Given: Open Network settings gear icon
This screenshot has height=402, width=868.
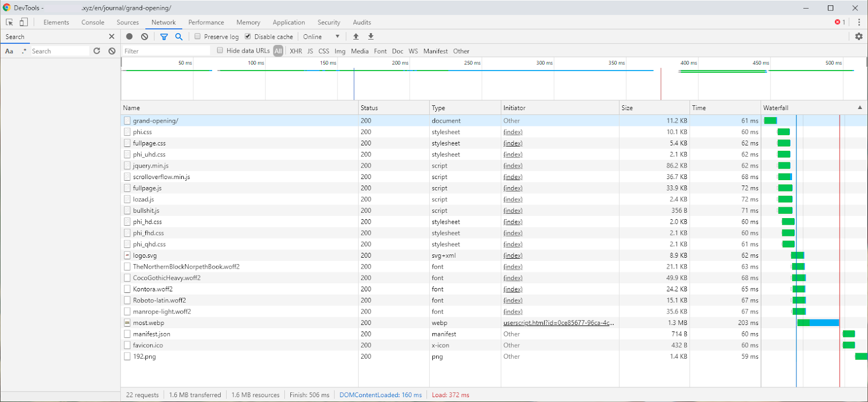Looking at the screenshot, I should coord(859,36).
